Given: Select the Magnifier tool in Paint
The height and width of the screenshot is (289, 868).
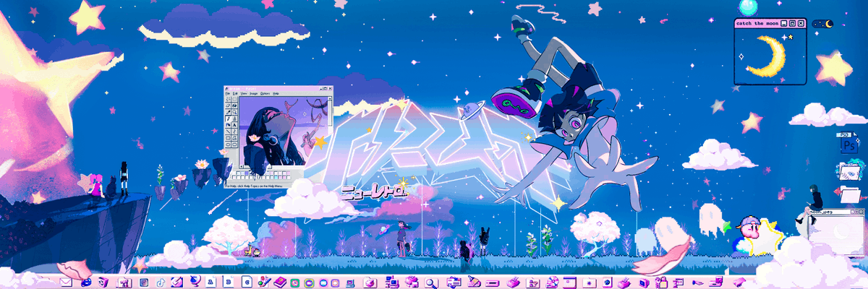Looking at the screenshot, I should coord(234,112).
